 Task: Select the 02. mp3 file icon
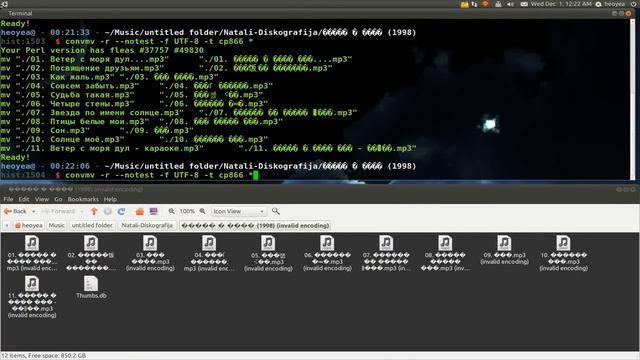click(91, 243)
